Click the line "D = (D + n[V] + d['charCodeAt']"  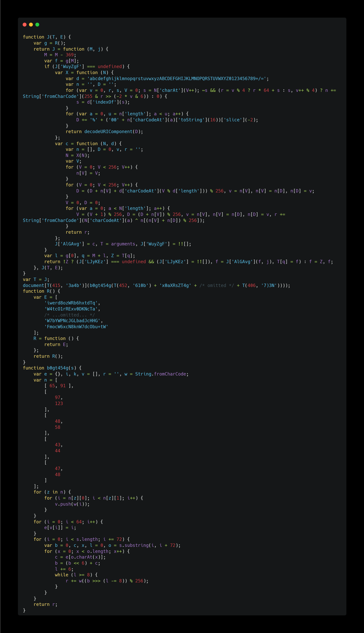tap(195, 191)
